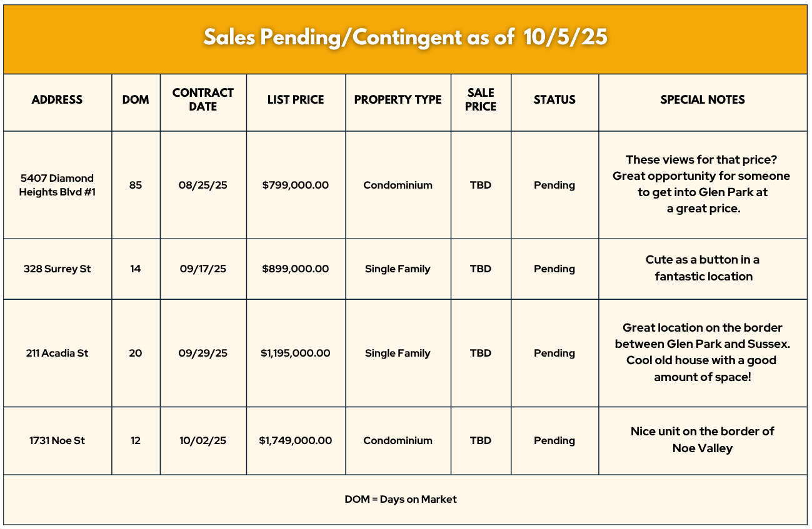Select the PROPERTY TYPE column header

tap(398, 99)
